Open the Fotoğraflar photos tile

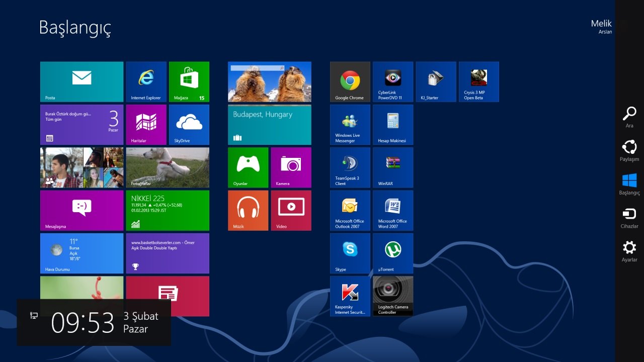(x=168, y=167)
